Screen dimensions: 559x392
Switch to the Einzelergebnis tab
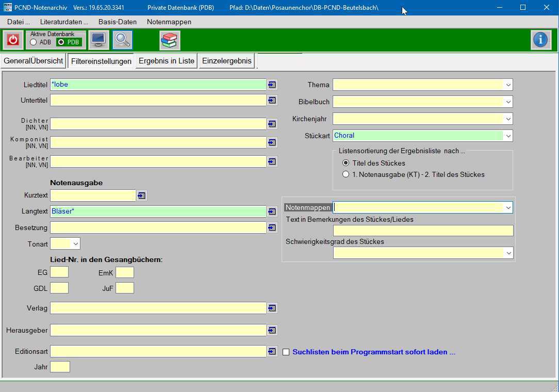click(227, 61)
